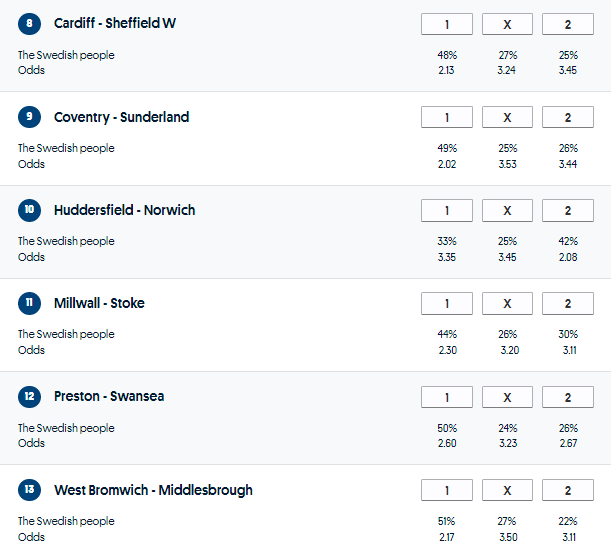The image size is (611, 557).
Task: Select home win (1) for Coventry - Sunderland
Action: click(x=446, y=117)
